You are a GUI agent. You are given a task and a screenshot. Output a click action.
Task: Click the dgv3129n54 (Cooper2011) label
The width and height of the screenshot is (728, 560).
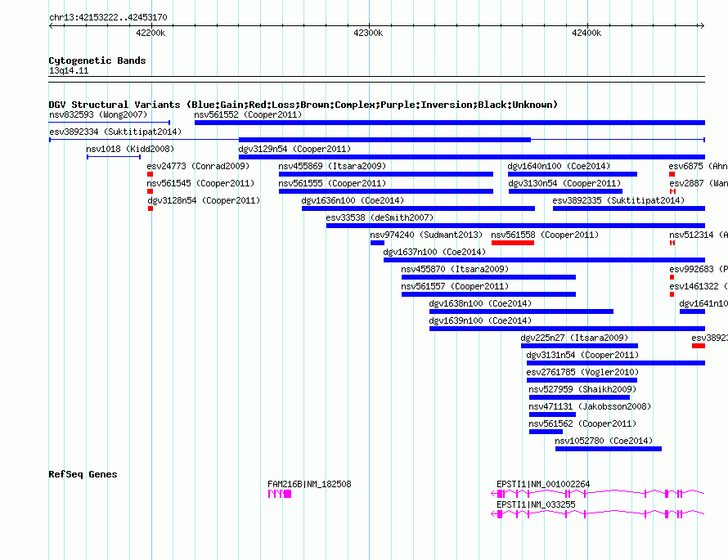(x=294, y=149)
